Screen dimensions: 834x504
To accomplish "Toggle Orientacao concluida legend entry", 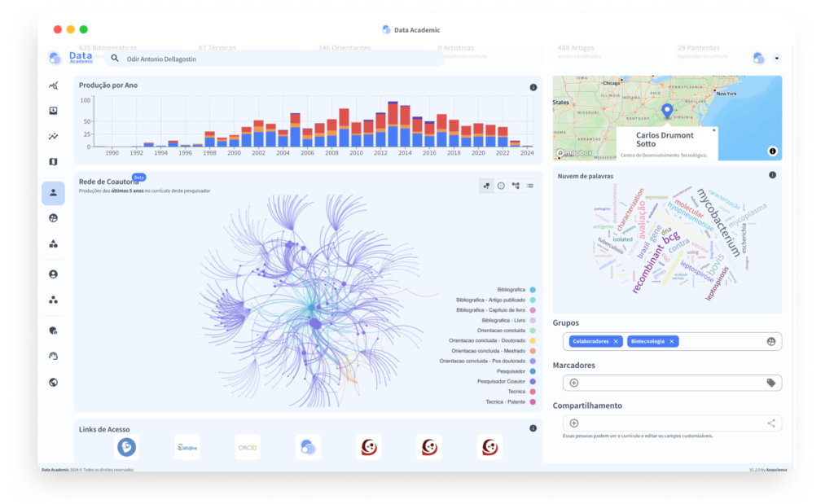I will click(x=506, y=331).
